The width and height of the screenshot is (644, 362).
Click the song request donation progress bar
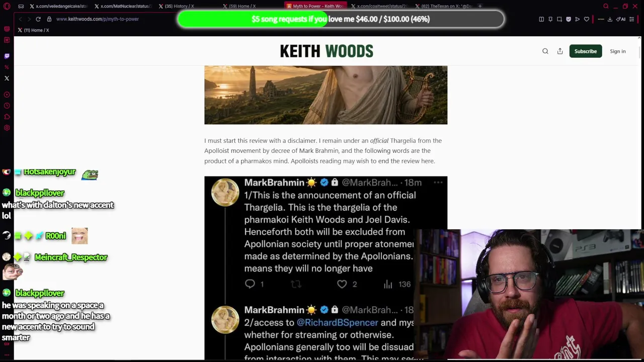[341, 19]
